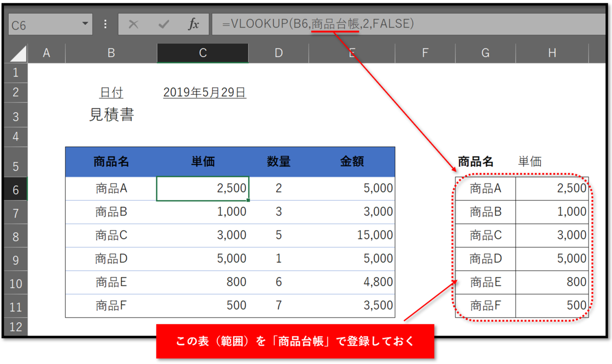Select column header C
Viewport: 612px width, 364px height.
[202, 53]
